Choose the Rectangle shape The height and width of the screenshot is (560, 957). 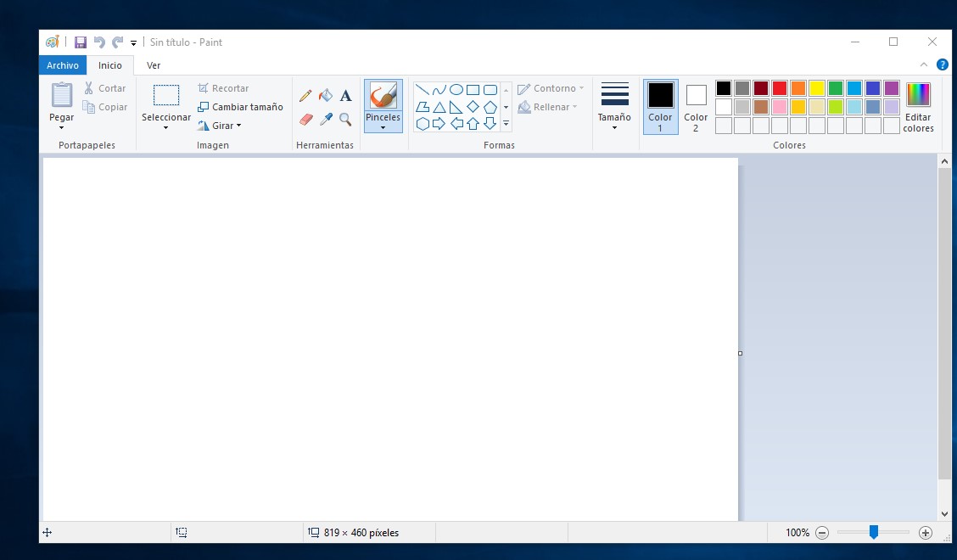click(473, 90)
